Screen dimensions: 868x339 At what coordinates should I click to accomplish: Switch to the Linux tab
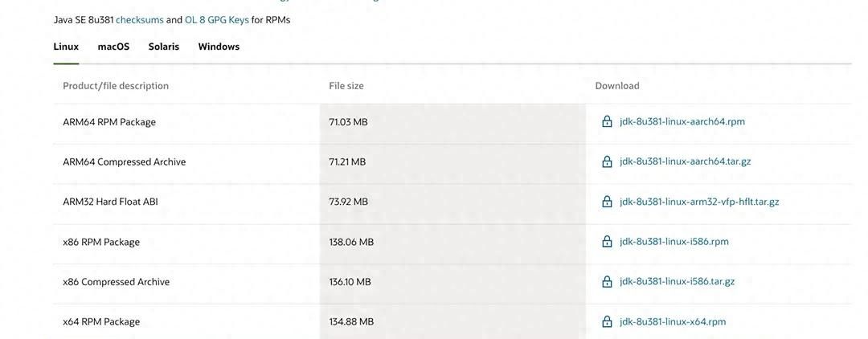(x=66, y=47)
